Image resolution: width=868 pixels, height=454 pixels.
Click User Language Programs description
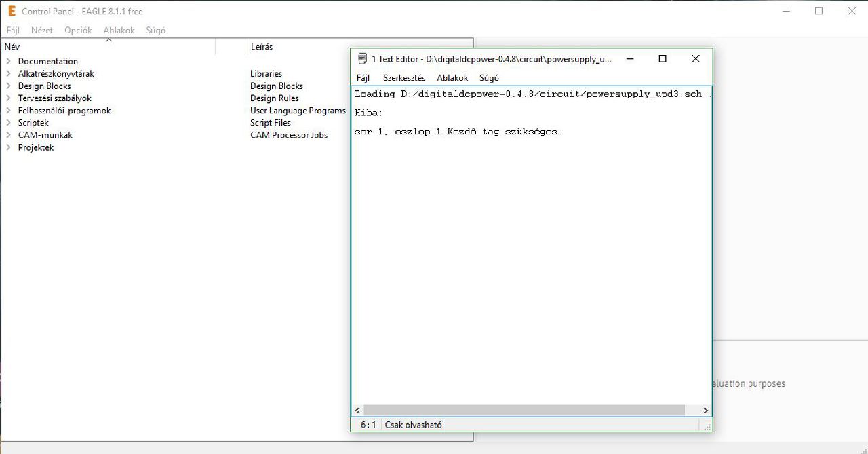[298, 110]
